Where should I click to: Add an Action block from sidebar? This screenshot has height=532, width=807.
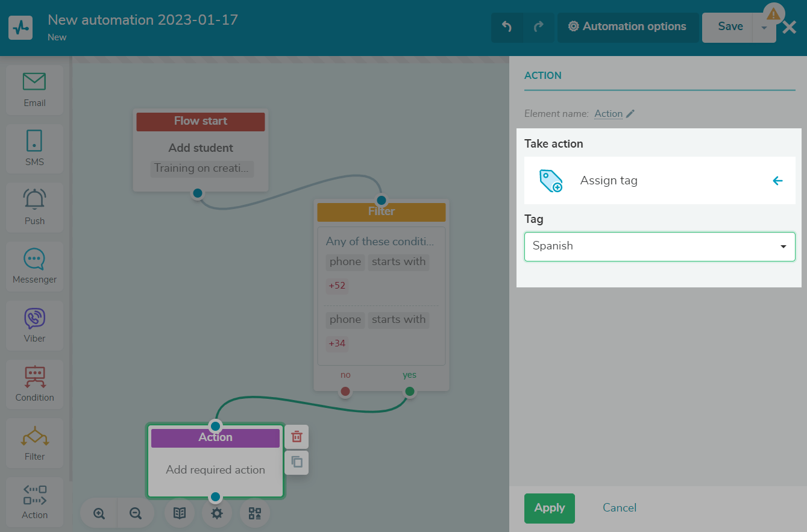click(x=34, y=502)
